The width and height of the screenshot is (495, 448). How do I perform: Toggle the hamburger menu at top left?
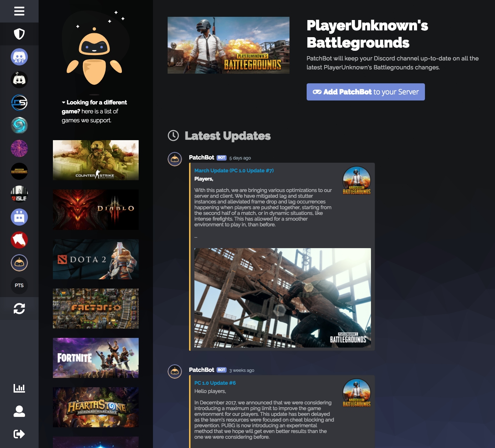(19, 11)
